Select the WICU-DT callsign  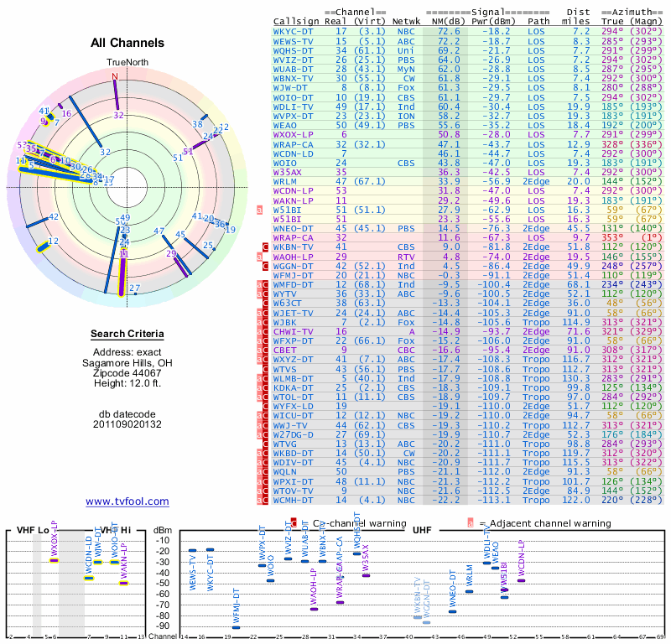(x=293, y=416)
